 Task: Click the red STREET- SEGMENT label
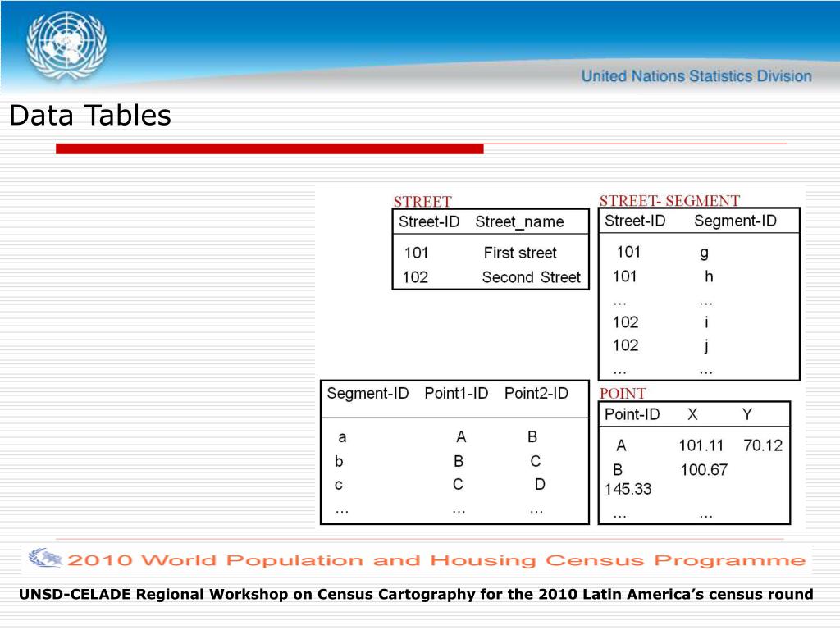pos(669,200)
